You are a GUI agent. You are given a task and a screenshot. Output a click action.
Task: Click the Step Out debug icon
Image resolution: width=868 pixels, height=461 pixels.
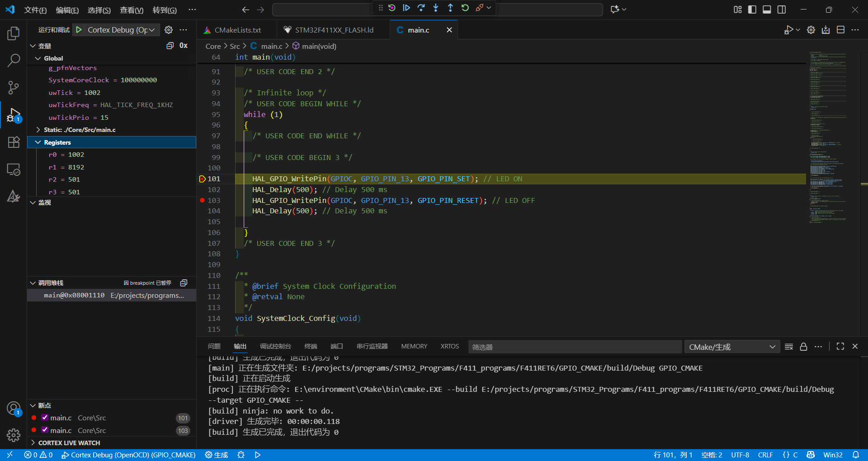point(450,8)
